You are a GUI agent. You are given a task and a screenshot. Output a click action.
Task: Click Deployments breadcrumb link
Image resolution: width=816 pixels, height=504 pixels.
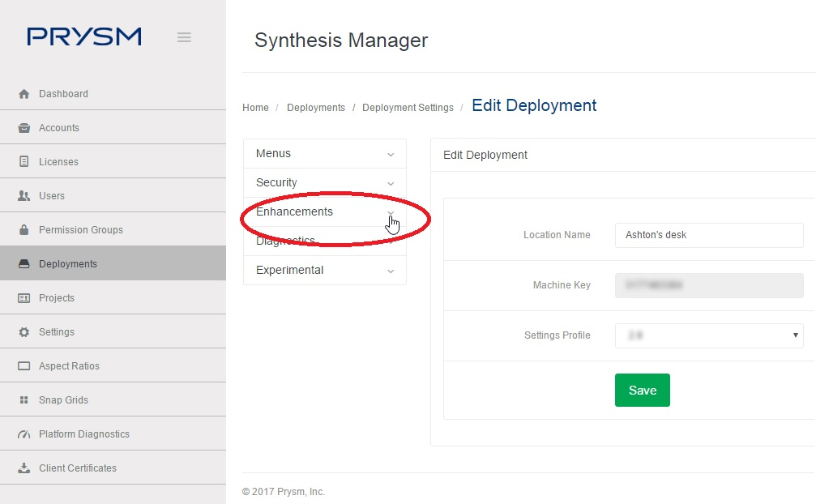coord(316,108)
